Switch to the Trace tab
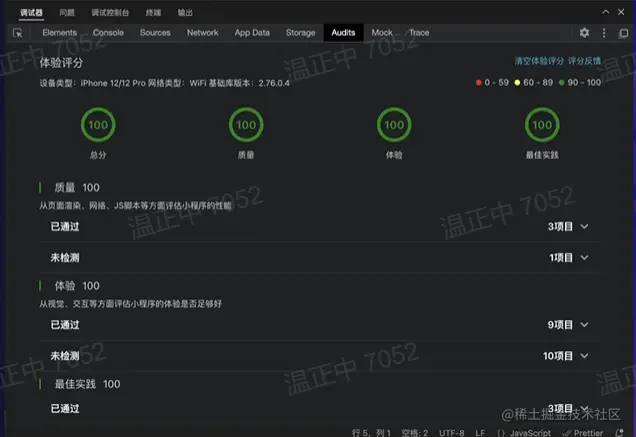Viewport: 636px width, 437px height. point(419,32)
